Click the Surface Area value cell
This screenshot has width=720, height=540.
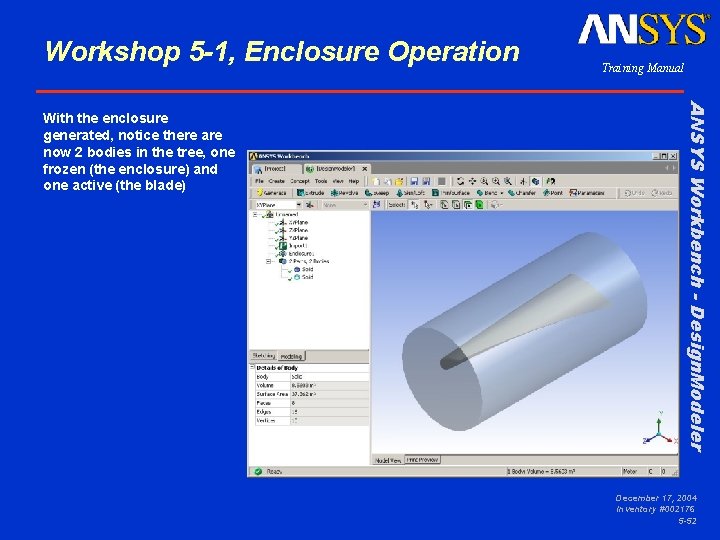point(329,394)
